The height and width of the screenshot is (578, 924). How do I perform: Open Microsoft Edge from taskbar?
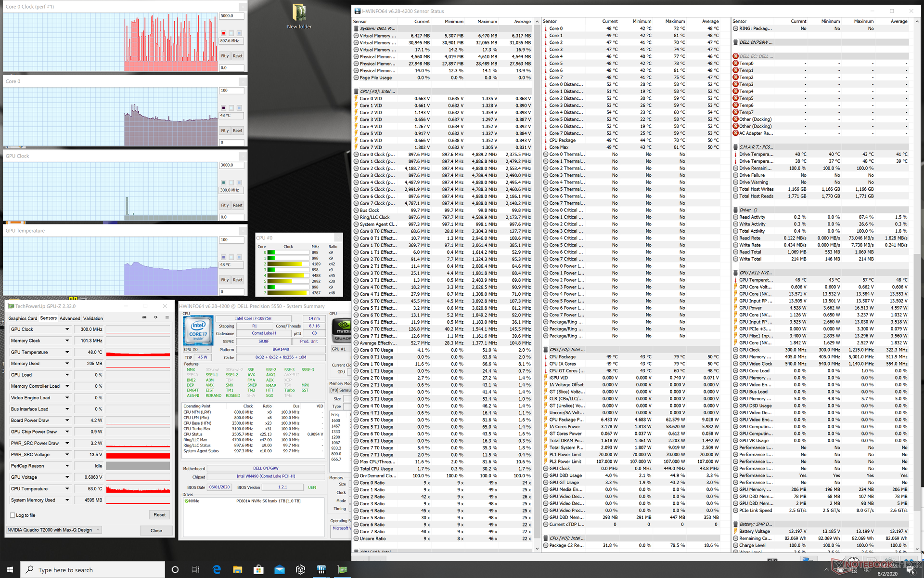point(217,570)
